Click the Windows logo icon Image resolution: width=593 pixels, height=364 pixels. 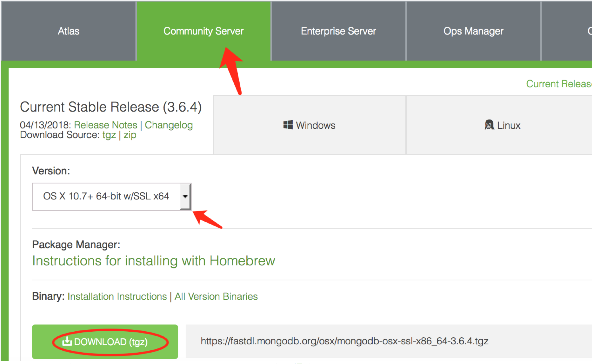coord(288,125)
